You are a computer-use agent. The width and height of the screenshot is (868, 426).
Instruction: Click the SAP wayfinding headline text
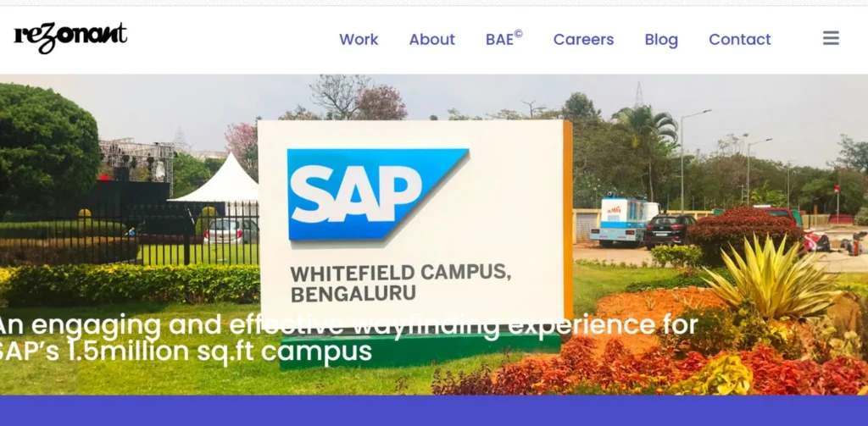(348, 338)
